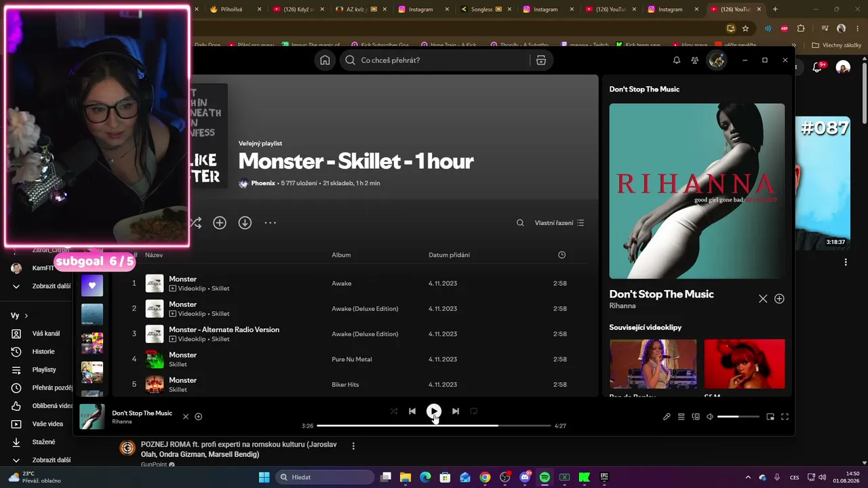Viewport: 868px width, 488px height.
Task: Show hidden system tray icons
Action: [748, 477]
